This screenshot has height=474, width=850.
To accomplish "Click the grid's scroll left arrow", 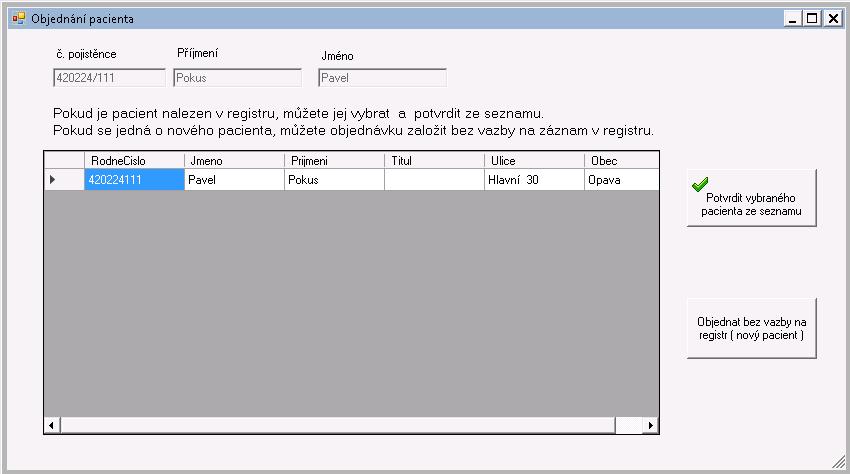I will coord(52,425).
